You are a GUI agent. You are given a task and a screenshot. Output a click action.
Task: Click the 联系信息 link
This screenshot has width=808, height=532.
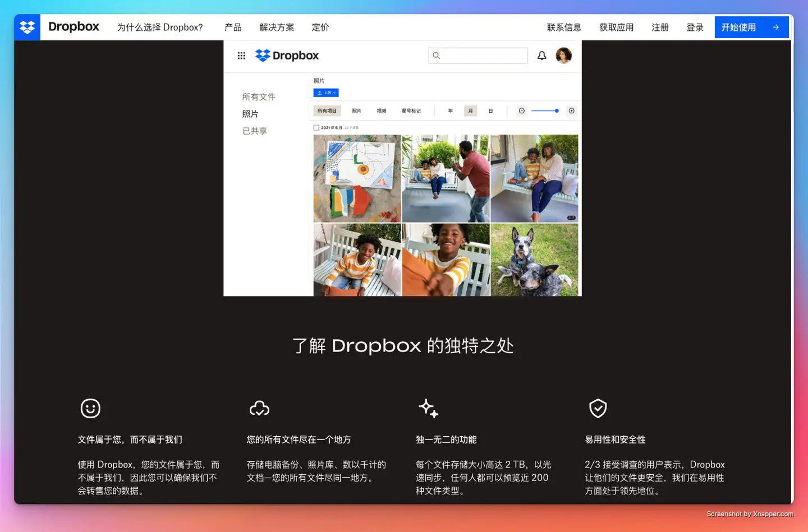(x=564, y=27)
